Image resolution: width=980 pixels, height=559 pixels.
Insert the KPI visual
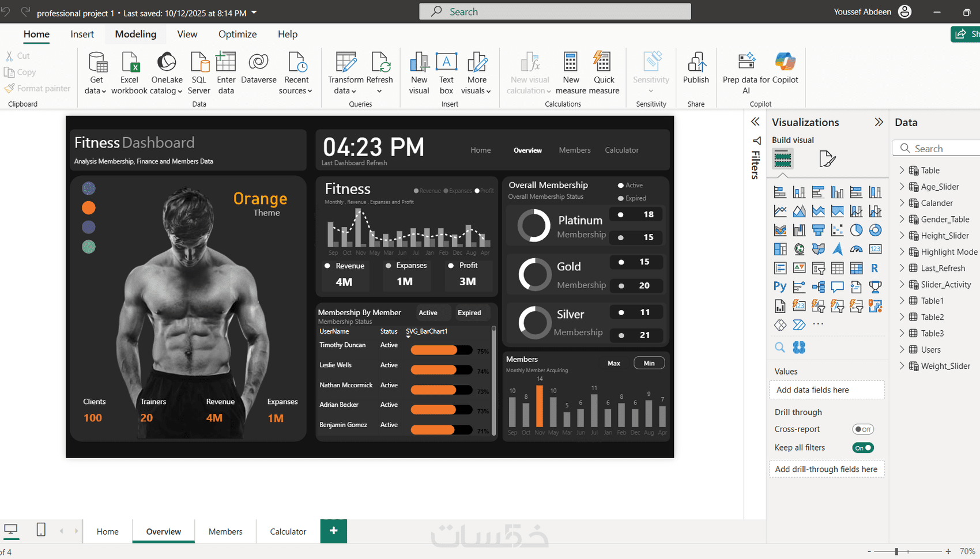click(799, 268)
